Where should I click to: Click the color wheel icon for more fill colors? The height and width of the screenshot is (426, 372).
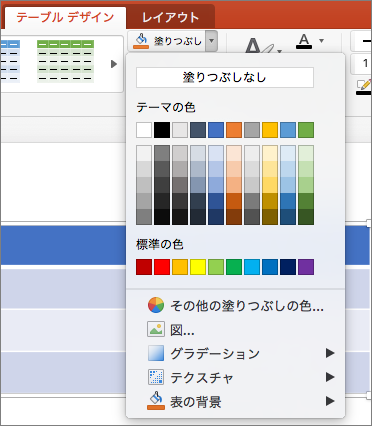click(156, 305)
